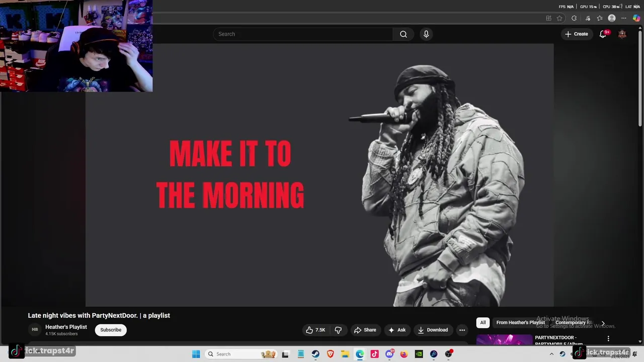644x362 pixels.
Task: Select the From Heather's Playlist chip
Action: [520, 323]
